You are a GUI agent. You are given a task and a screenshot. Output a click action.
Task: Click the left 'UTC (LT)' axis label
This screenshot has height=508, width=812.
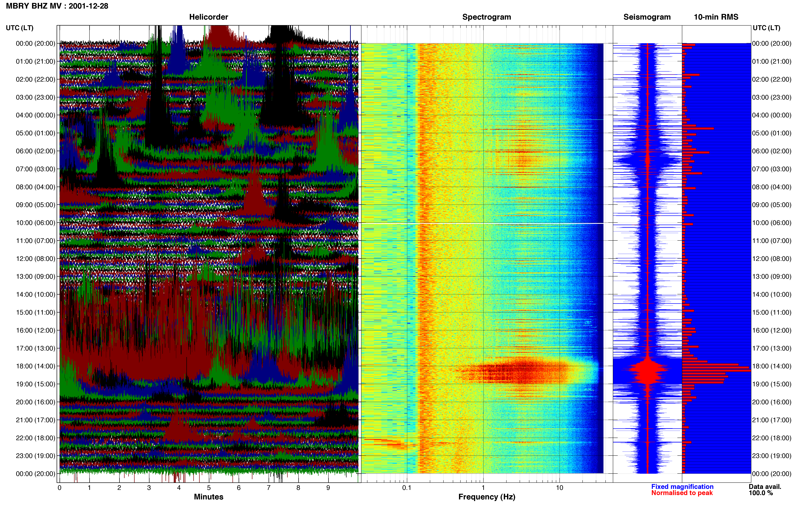tap(20, 28)
